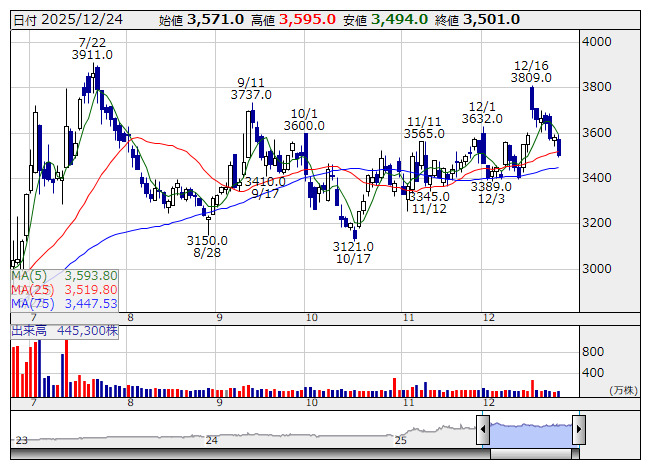Click the 12/16 high label 3809.0

[530, 76]
